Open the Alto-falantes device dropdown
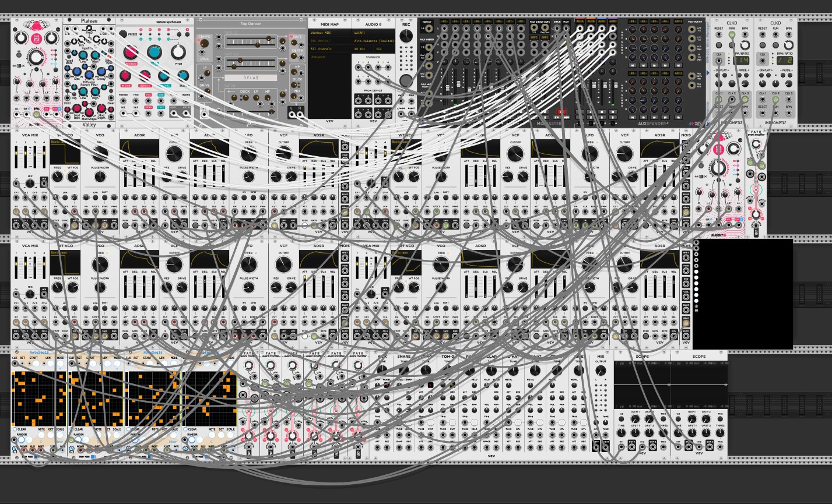 coord(373,41)
